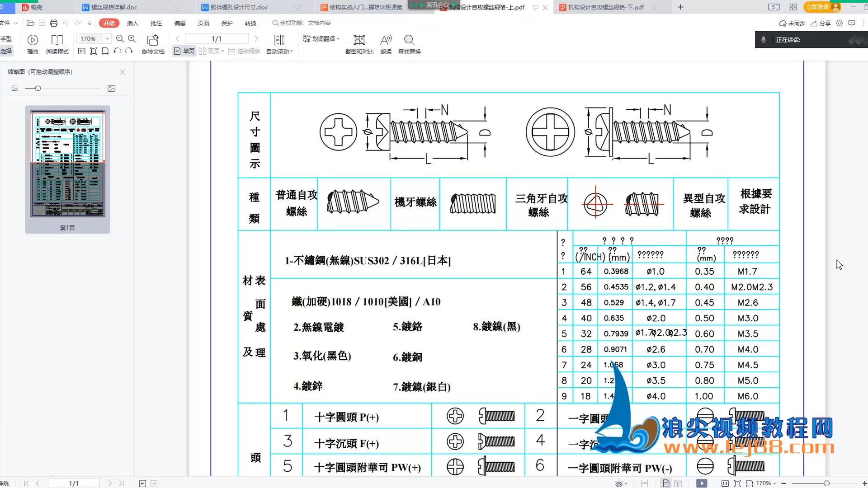Adjust the thumbnail size slider
The width and height of the screenshot is (868, 488).
38,89
